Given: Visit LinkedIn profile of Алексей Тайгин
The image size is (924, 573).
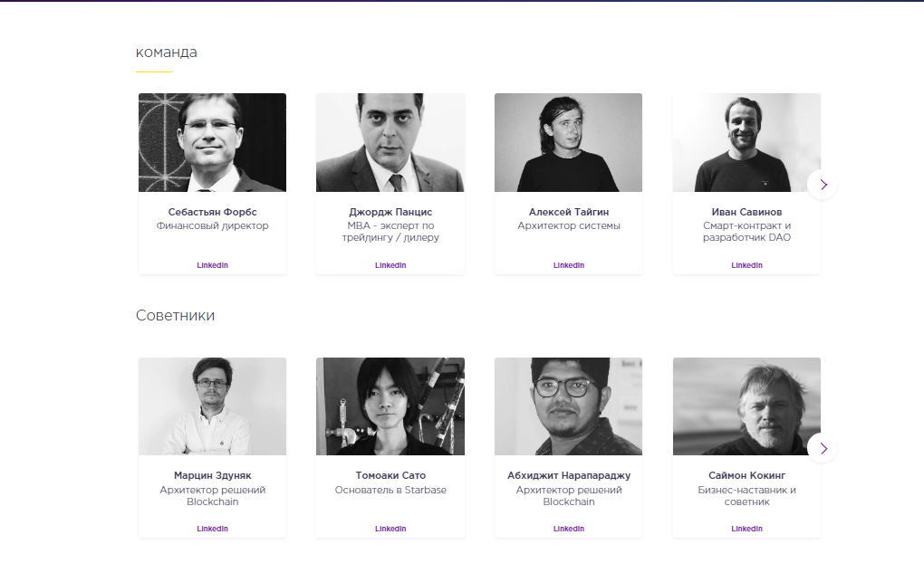Looking at the screenshot, I should click(x=569, y=265).
